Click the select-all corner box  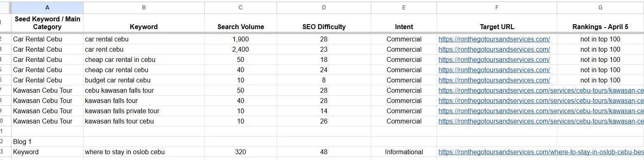[x=5, y=7]
